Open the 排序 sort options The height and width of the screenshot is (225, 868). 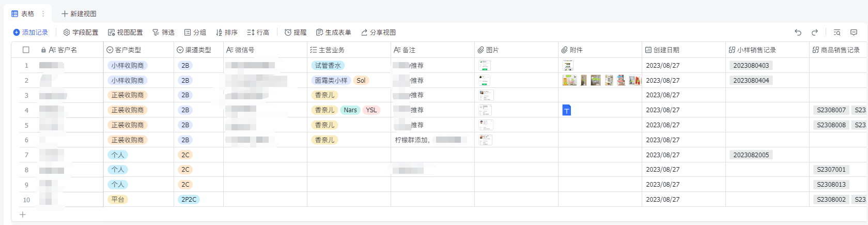coord(227,33)
